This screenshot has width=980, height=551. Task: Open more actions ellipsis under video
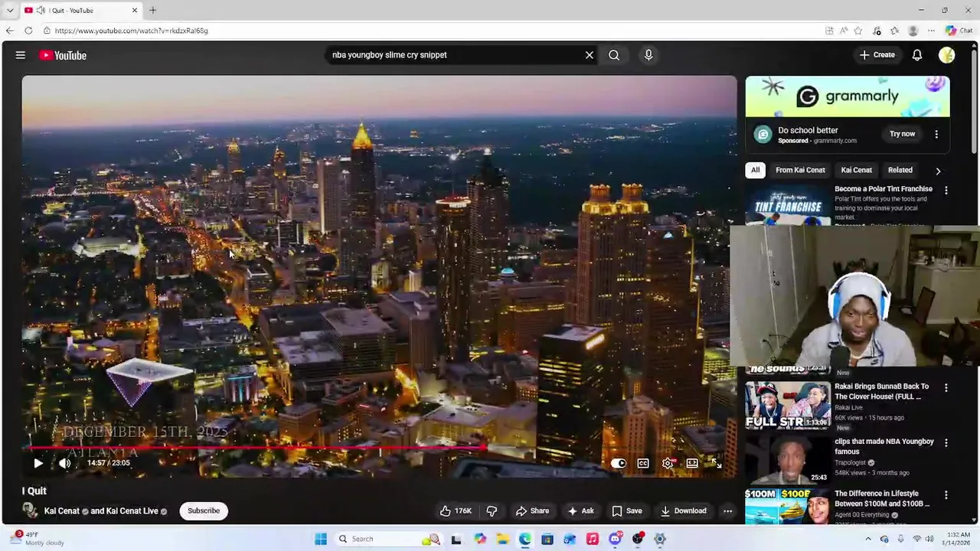728,510
